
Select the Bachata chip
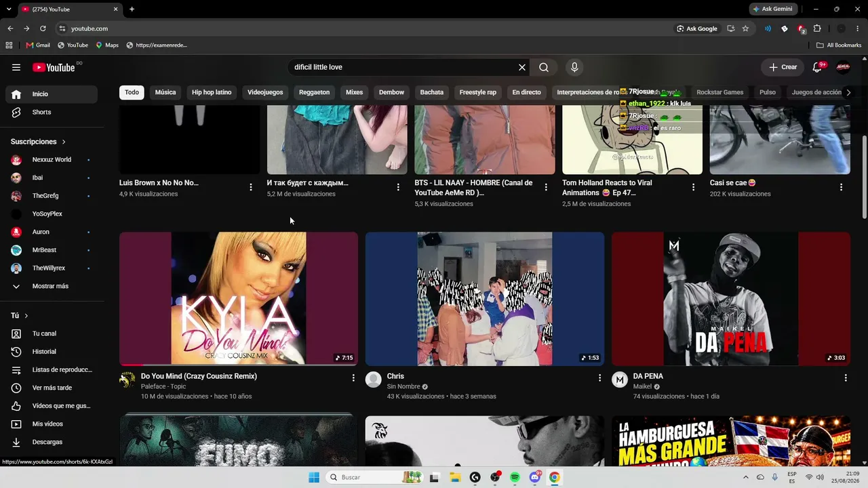click(432, 92)
